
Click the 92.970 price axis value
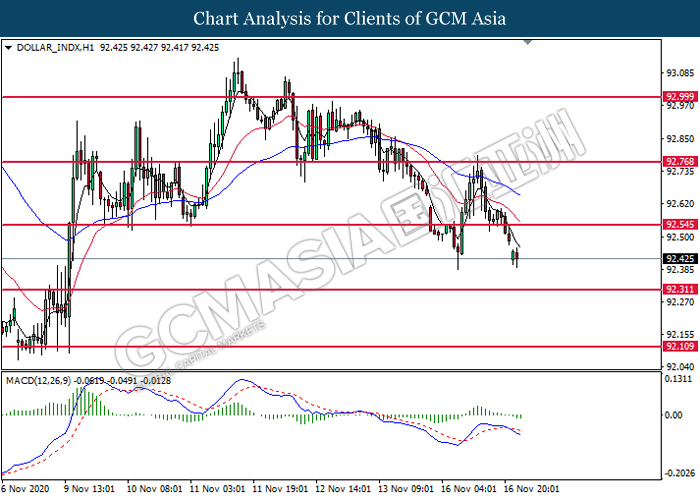click(680, 106)
